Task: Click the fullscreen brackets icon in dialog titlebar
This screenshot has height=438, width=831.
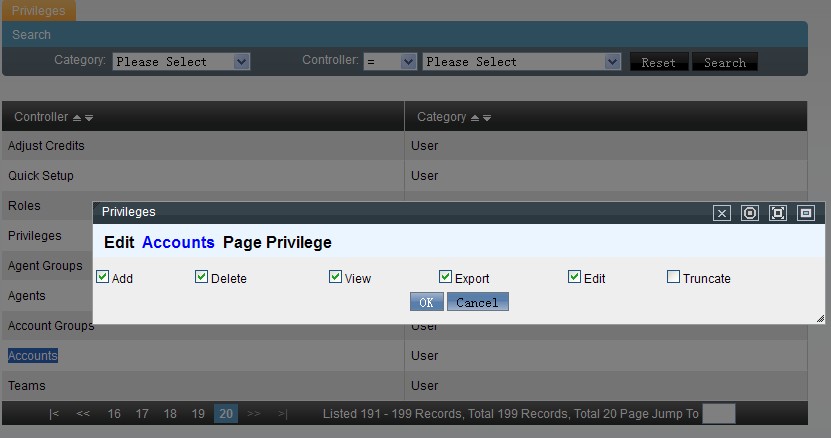Action: (x=778, y=213)
